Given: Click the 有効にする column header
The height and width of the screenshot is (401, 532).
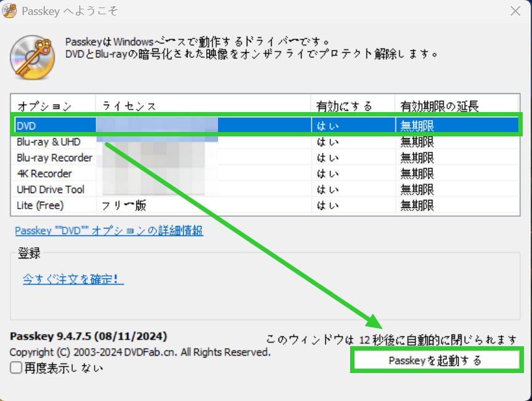Looking at the screenshot, I should pyautogui.click(x=353, y=106).
